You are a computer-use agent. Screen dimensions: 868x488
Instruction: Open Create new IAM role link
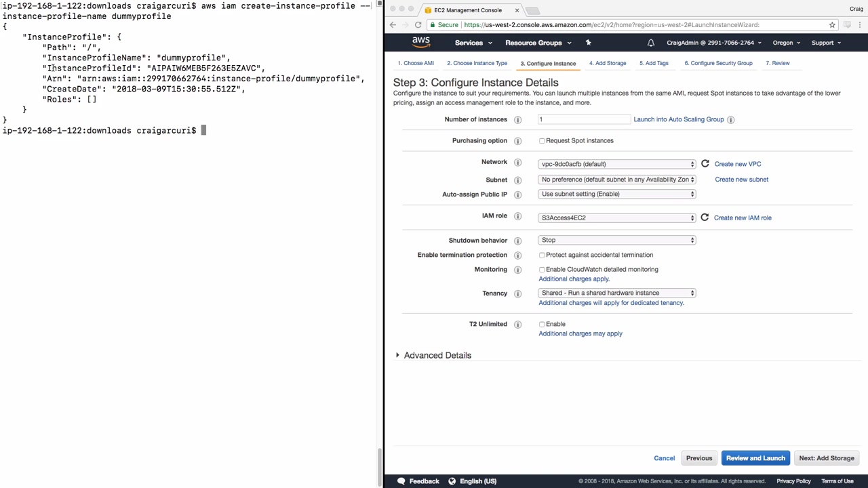pos(743,218)
